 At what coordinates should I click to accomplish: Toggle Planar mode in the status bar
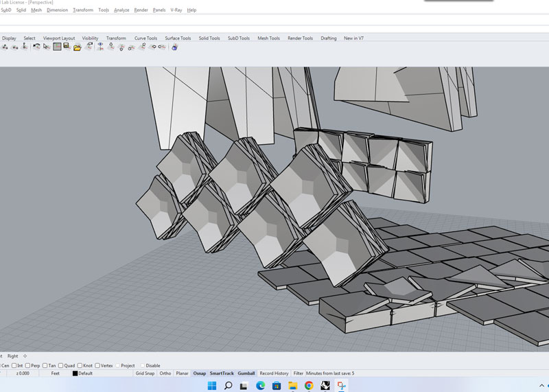pyautogui.click(x=182, y=373)
